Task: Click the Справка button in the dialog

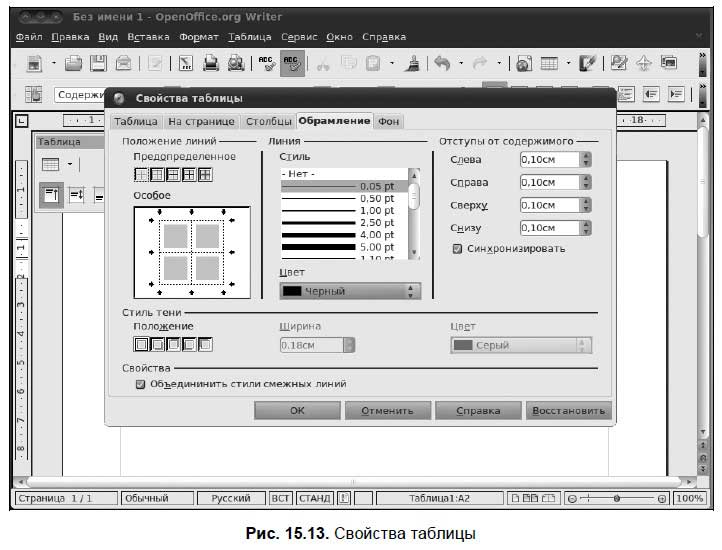Action: [478, 410]
